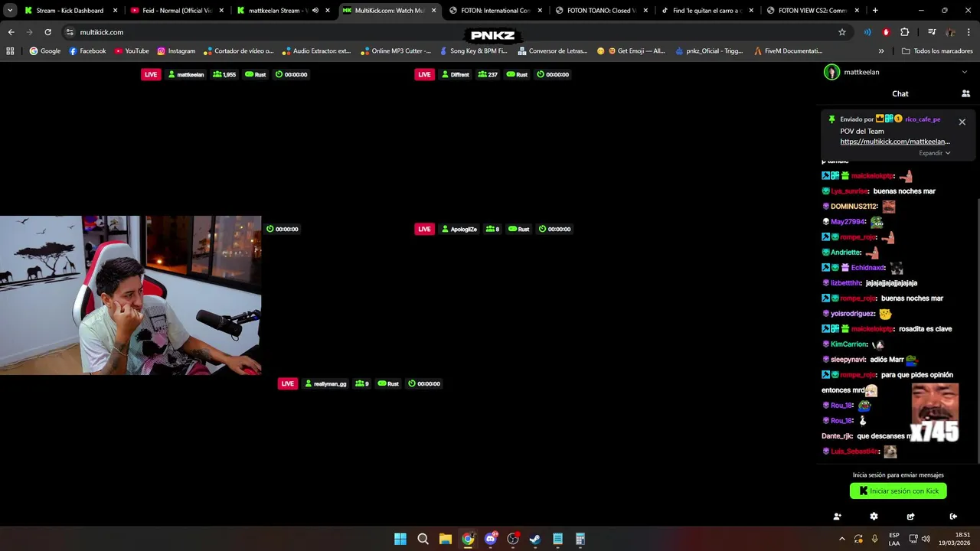The image size is (980, 551).
Task: Click the KimCarrion username in chat
Action: (x=848, y=344)
